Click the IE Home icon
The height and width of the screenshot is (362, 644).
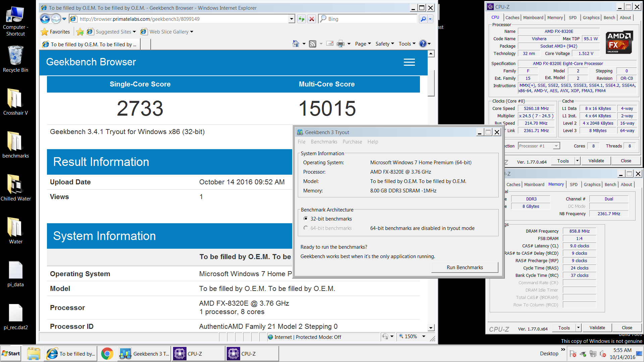click(x=296, y=44)
